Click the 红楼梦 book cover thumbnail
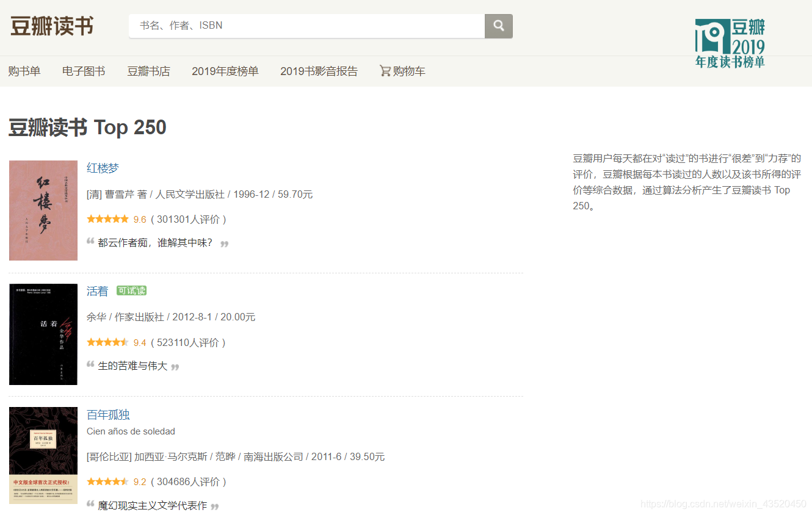The width and height of the screenshot is (812, 515). click(43, 211)
